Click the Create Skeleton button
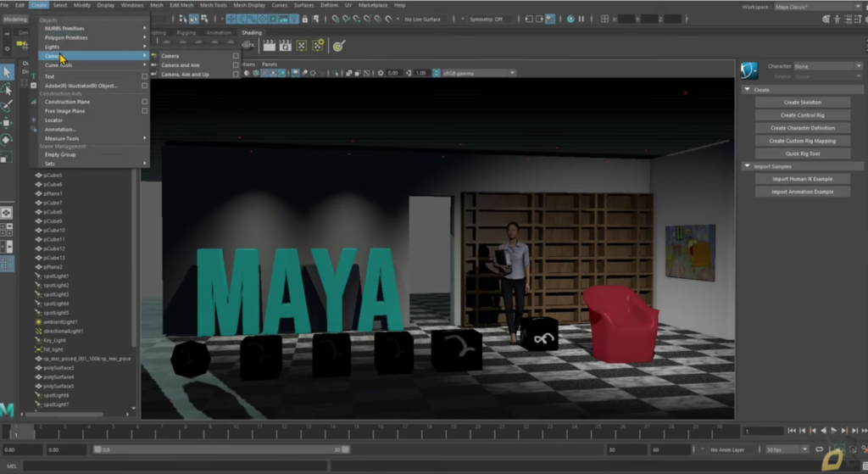The width and height of the screenshot is (868, 474). 802,103
